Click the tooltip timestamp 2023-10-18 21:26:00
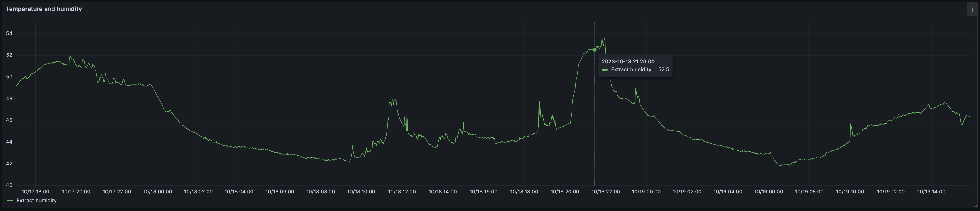Viewport: 980px width, 211px height. pyautogui.click(x=628, y=62)
